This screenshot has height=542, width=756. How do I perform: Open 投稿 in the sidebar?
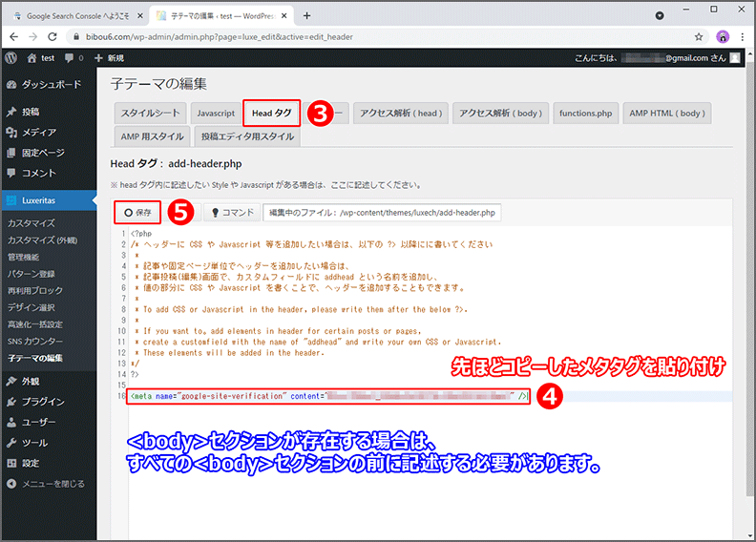(49, 112)
